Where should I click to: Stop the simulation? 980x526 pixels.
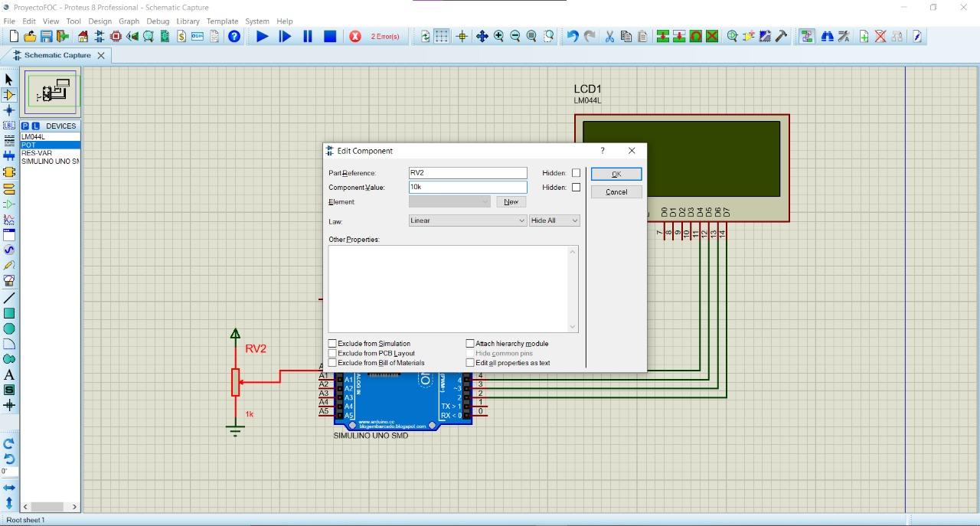click(330, 36)
